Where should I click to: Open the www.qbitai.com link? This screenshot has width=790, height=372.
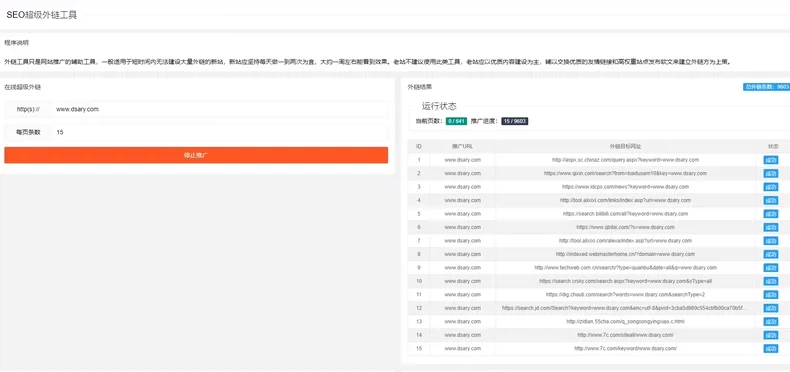[x=625, y=227]
